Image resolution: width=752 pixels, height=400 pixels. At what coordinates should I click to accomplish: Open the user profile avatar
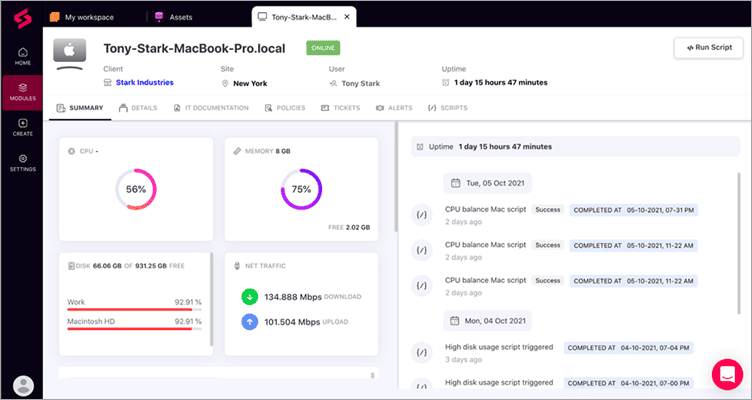(22, 384)
